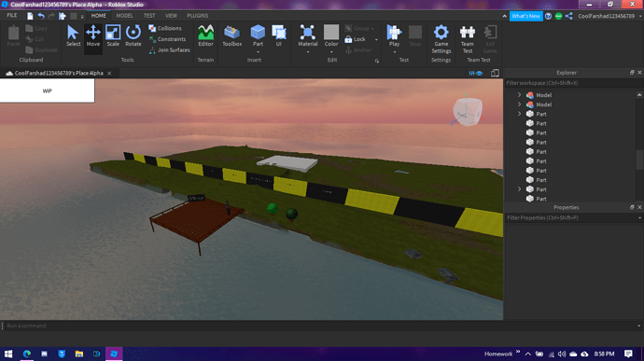Select the Move tool
Image resolution: width=644 pixels, height=361 pixels.
point(92,36)
